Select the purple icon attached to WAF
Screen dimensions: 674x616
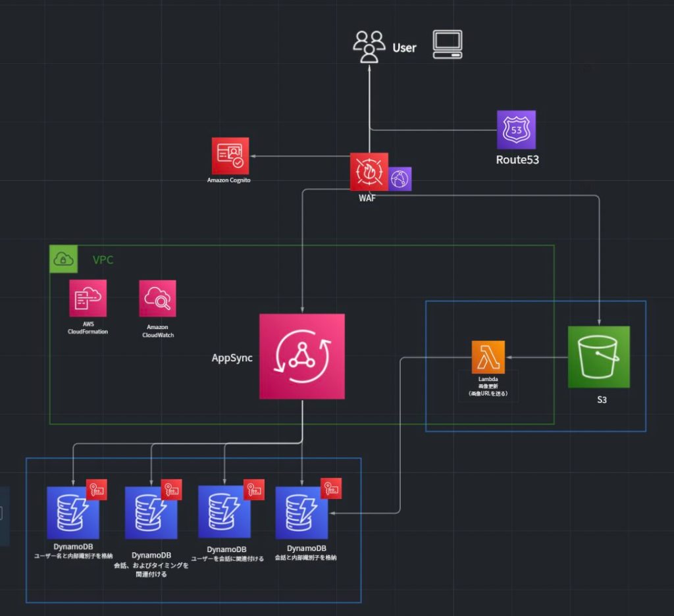(x=400, y=179)
